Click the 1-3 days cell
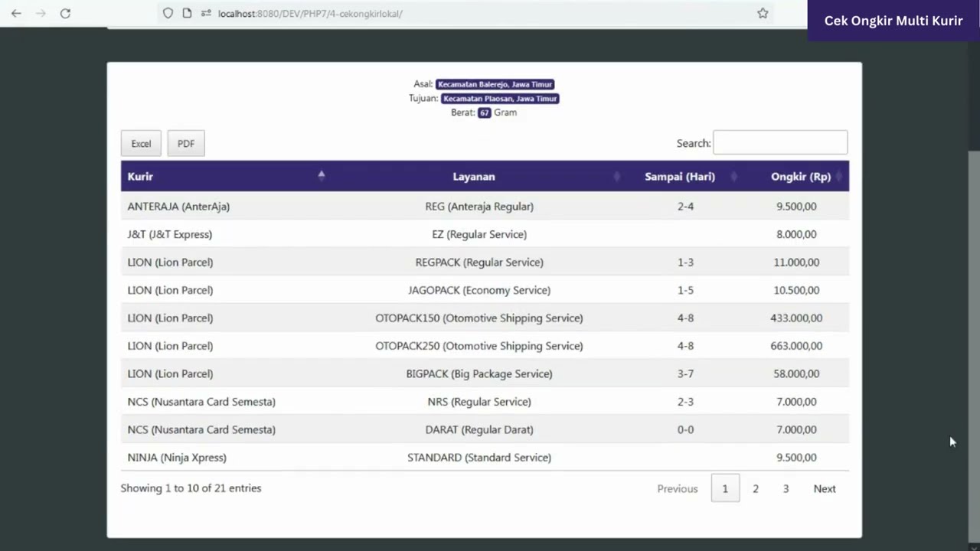The image size is (980, 551). [x=685, y=262]
